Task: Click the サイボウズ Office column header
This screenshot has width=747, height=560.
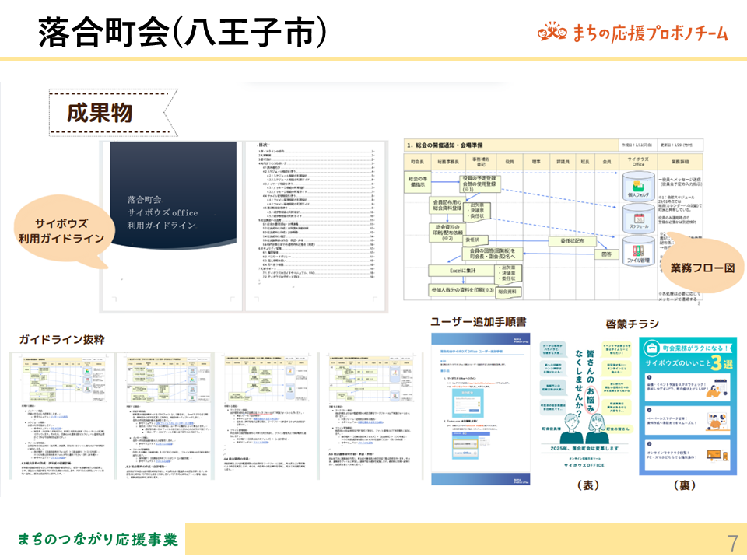Action: [638, 162]
